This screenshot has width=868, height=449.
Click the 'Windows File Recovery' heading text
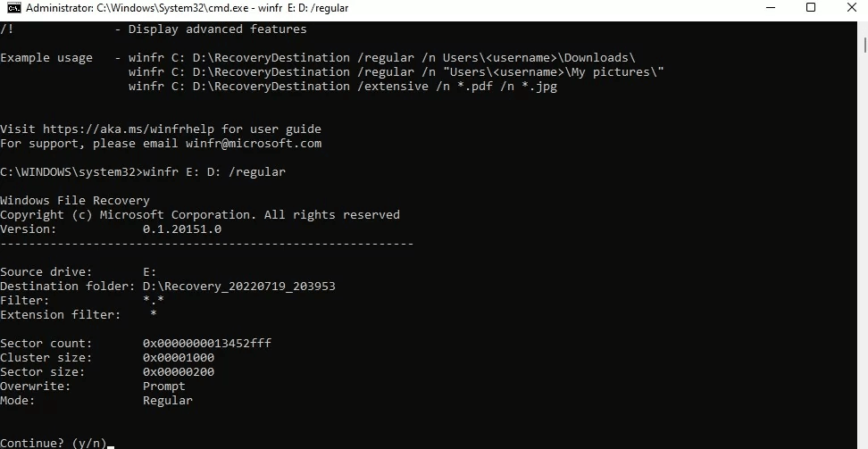point(75,200)
